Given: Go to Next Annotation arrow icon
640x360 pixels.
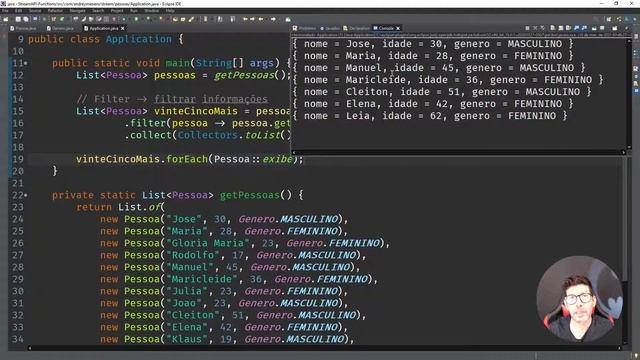Looking at the screenshot, I should coord(220,19).
